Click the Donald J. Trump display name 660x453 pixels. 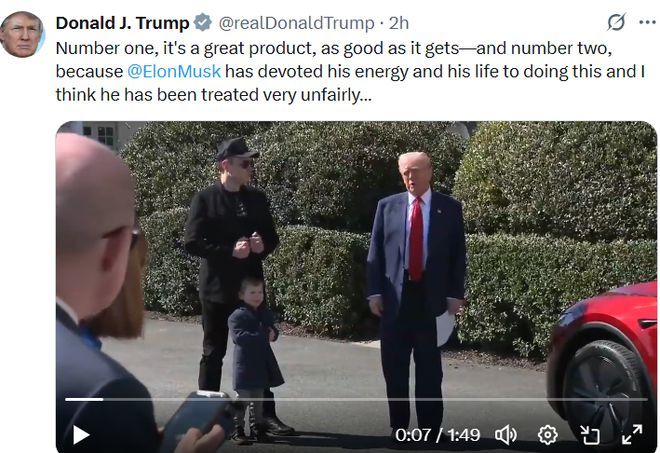point(122,23)
